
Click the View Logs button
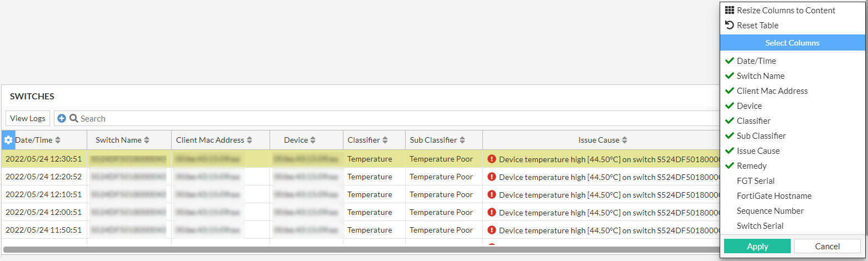pos(28,118)
